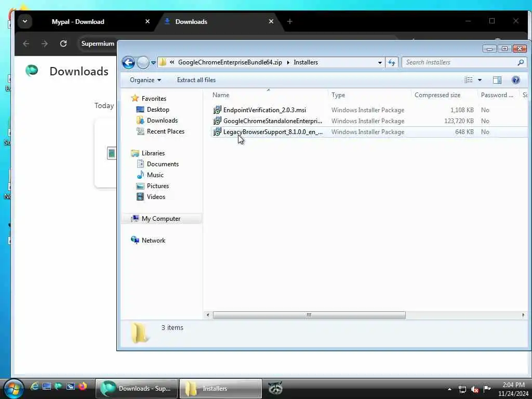Click the browser back arrow
Screen dimensions: 532x399
pos(26,44)
